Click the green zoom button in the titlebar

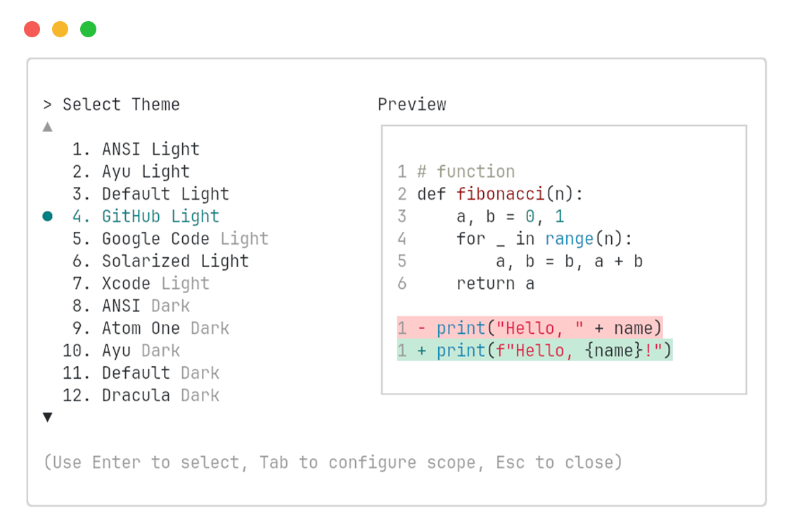(x=88, y=29)
